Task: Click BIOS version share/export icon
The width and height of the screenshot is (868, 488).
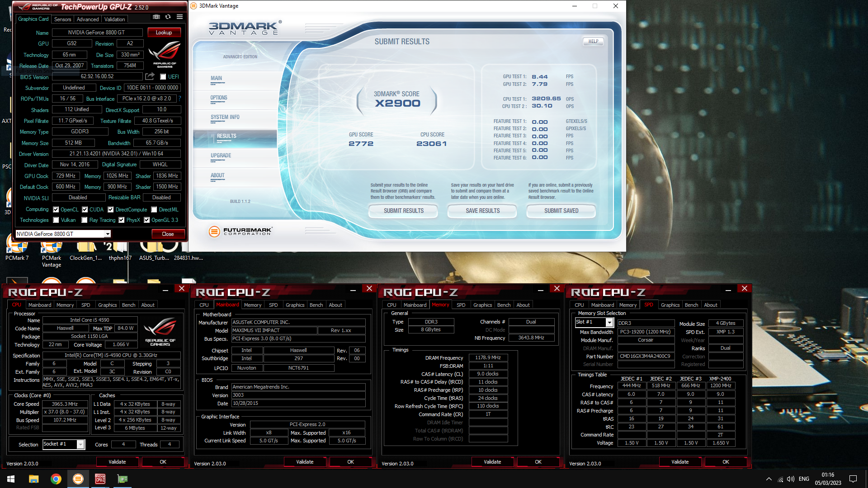Action: click(x=150, y=76)
